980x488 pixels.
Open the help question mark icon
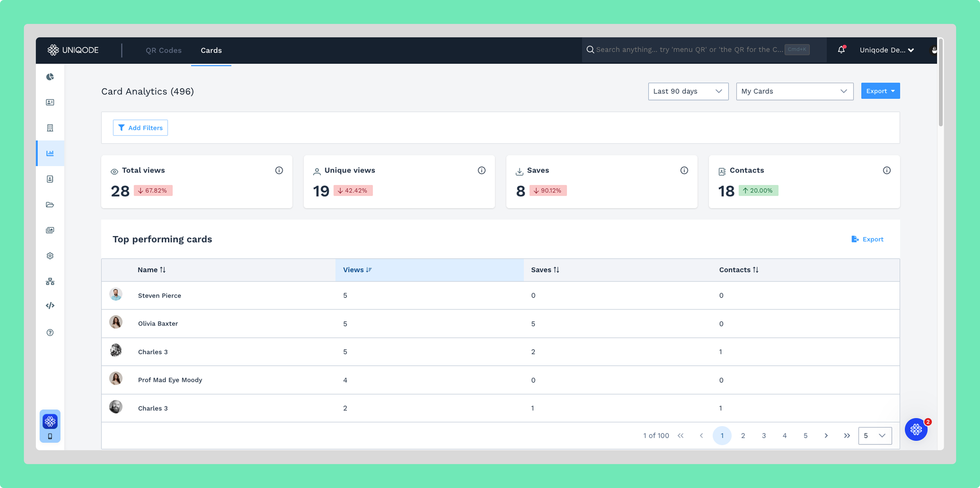50,333
